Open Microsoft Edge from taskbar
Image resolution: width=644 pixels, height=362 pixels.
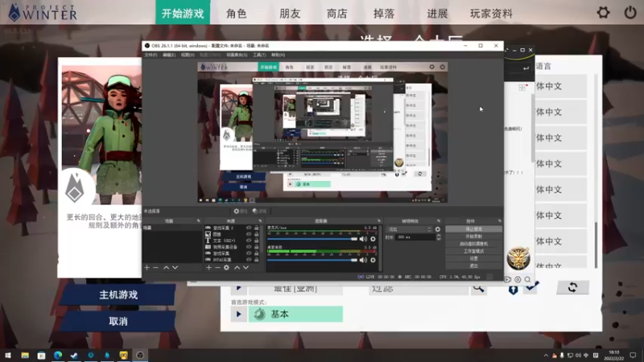[x=58, y=355]
